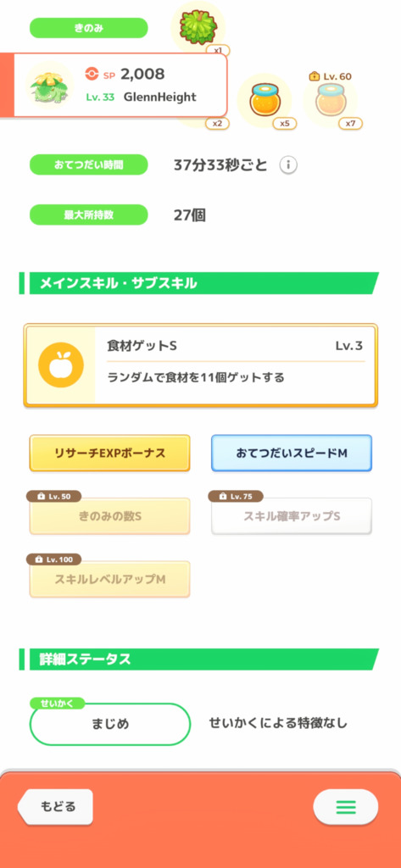
Task: Tap locked スキル確率アップS sub skill
Action: click(x=292, y=516)
